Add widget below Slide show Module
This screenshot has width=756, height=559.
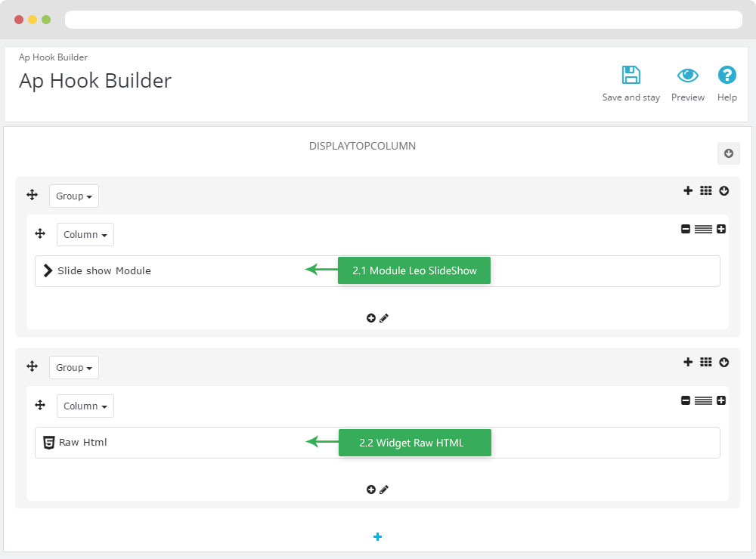pyautogui.click(x=370, y=318)
